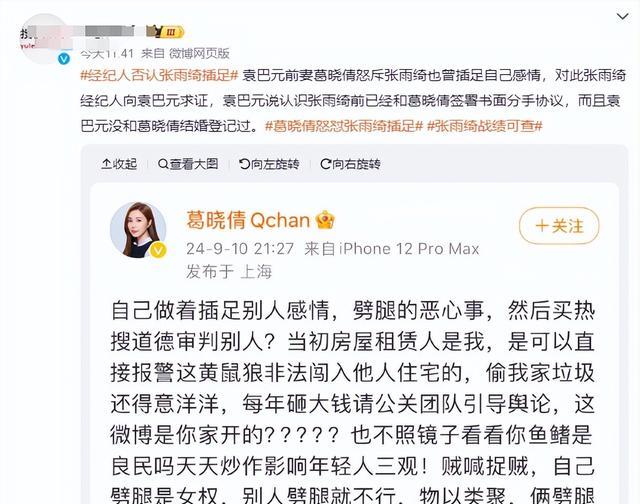640x504 pixels.
Task: Click the blue verified V badge
Action: [63, 59]
